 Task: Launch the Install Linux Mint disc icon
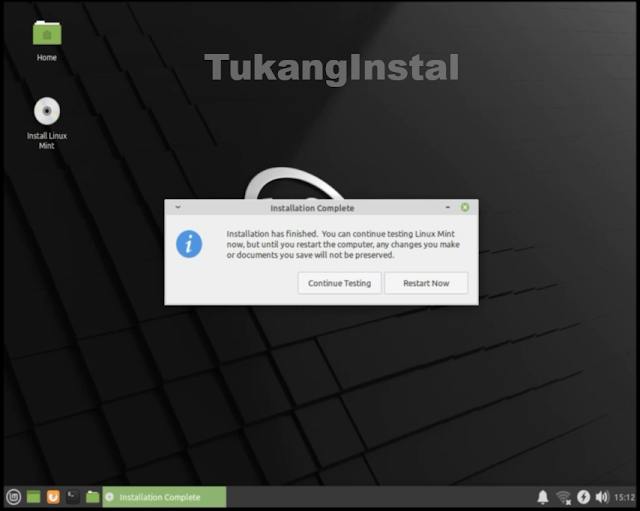[x=47, y=122]
